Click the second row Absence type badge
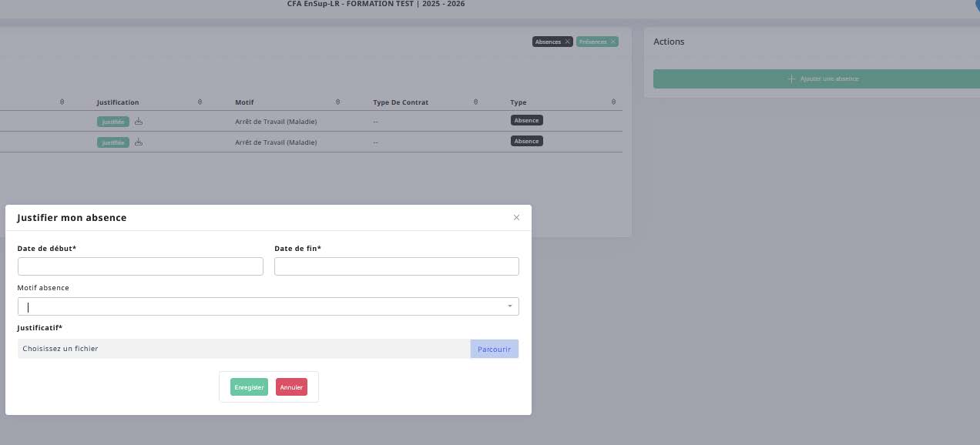Viewport: 980px width, 445px height. click(527, 141)
